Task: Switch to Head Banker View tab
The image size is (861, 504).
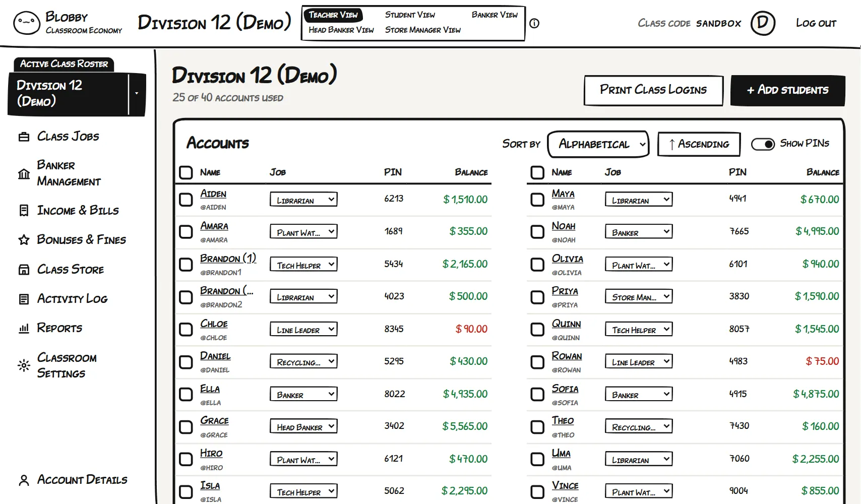Action: (x=341, y=30)
